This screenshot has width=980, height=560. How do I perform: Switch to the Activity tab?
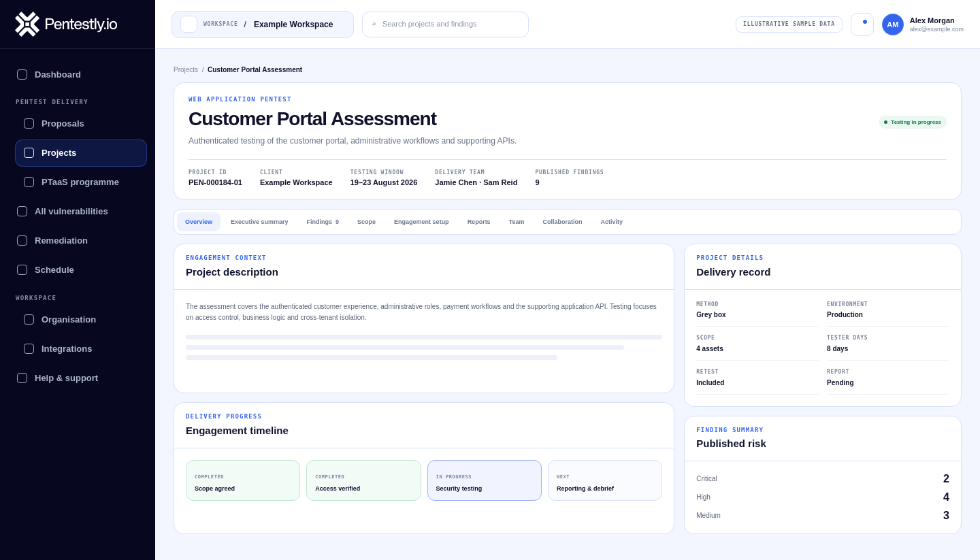pos(612,222)
